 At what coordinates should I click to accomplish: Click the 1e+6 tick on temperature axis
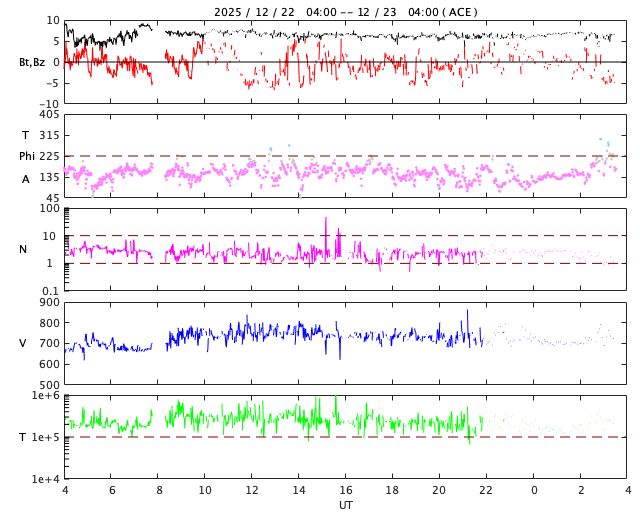[x=46, y=396]
